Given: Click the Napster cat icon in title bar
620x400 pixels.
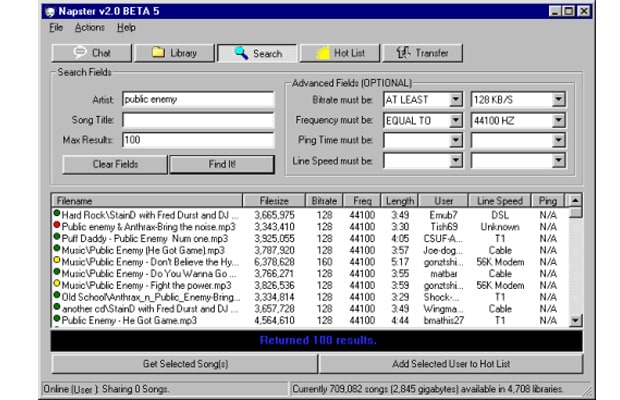Looking at the screenshot, I should 50,12.
